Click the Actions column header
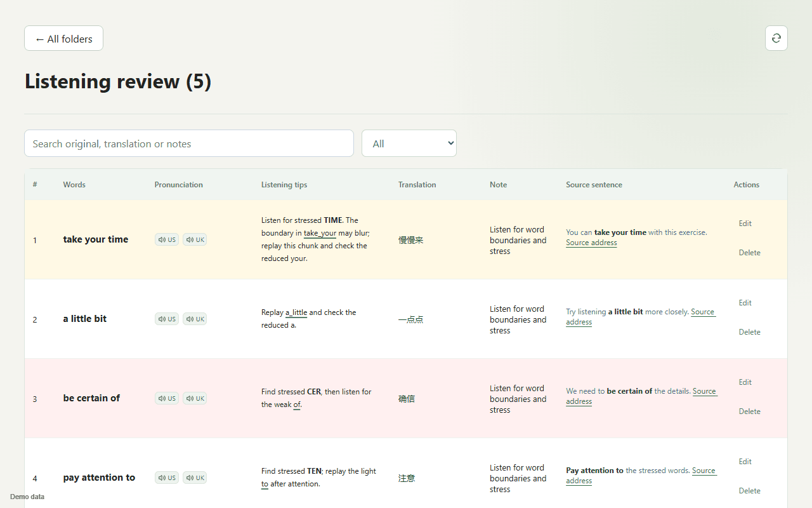The height and width of the screenshot is (508, 812). click(746, 185)
